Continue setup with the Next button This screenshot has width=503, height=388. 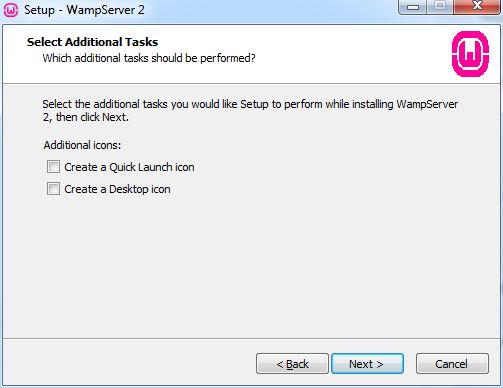tap(367, 364)
